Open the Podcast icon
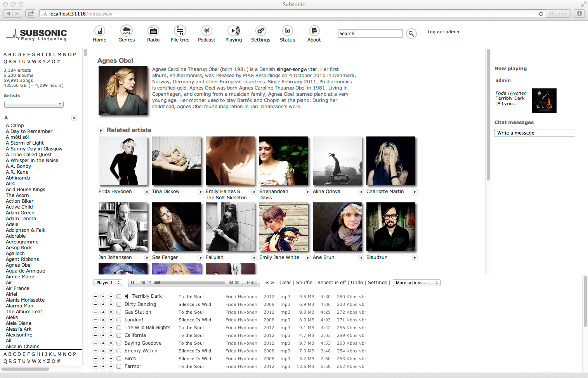This screenshot has width=588, height=378. [x=207, y=31]
